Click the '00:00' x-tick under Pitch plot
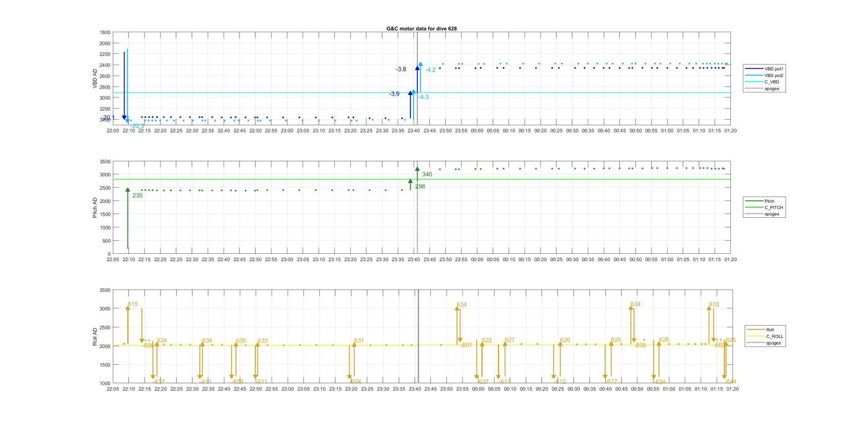Image resolution: width=868 pixels, height=430 pixels. 477,260
